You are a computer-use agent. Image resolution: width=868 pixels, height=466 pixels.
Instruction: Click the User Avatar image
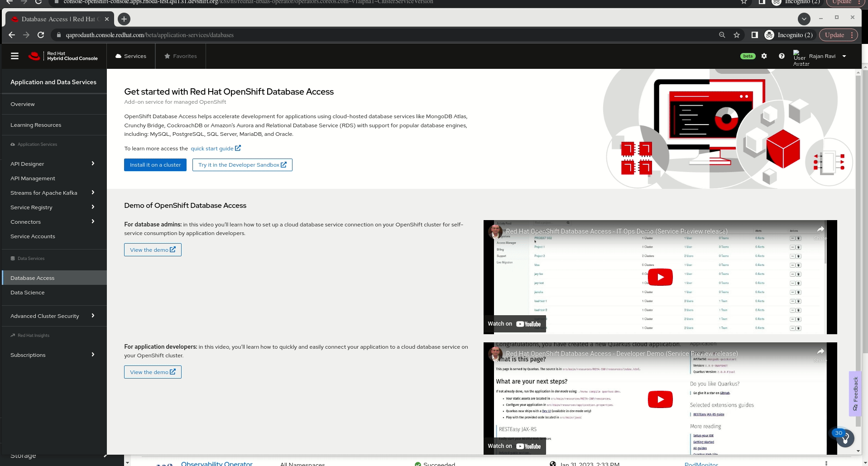[800, 58]
